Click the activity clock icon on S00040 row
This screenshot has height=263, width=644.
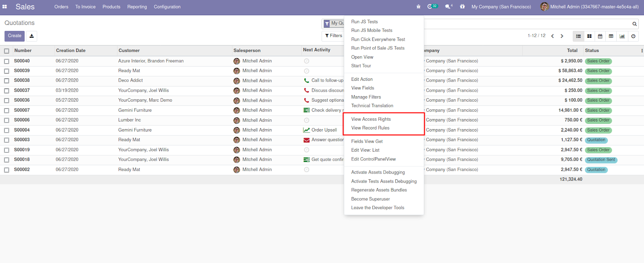click(307, 61)
